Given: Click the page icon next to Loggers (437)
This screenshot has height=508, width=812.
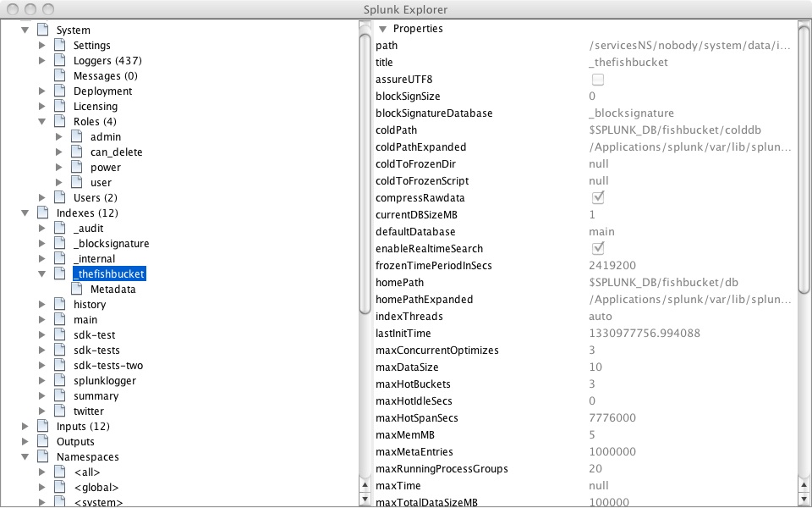Looking at the screenshot, I should point(60,61).
